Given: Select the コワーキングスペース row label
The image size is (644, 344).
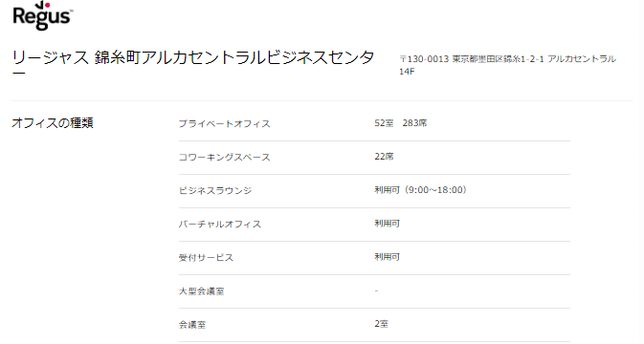Looking at the screenshot, I should click(x=224, y=158).
